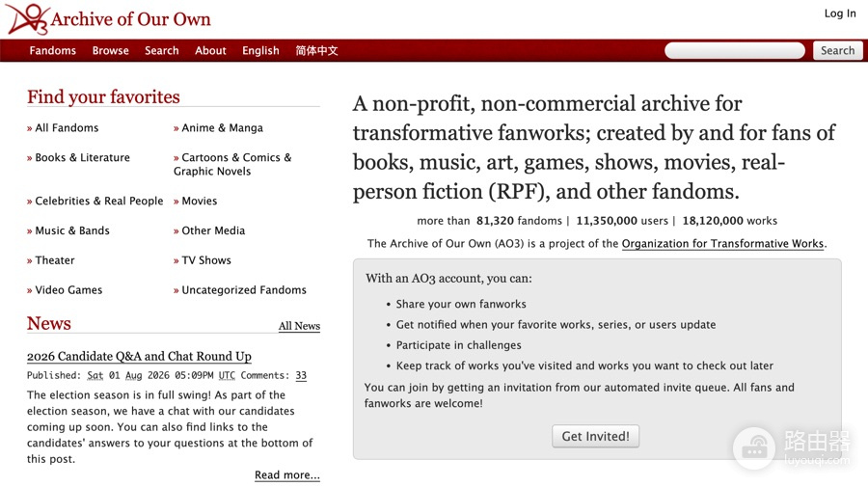Click 'With an AO3 account, you can:' text
Screen dimensions: 868x487
(448, 279)
